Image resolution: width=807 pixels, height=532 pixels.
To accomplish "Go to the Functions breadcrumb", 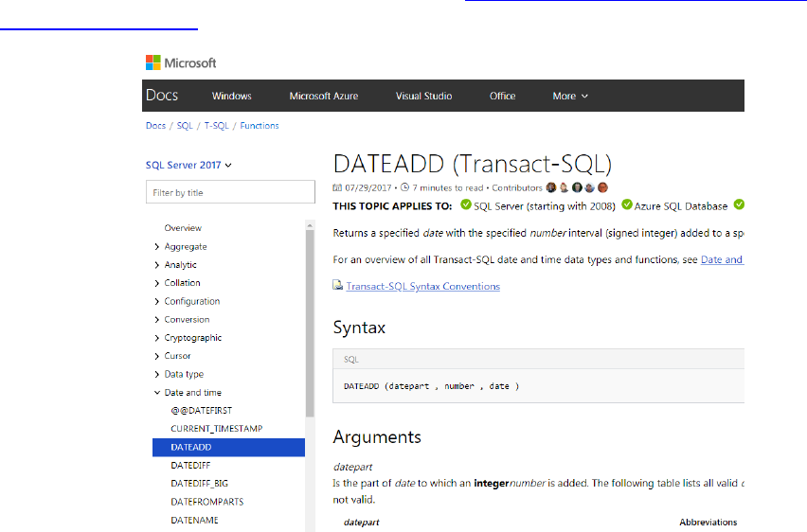I will [260, 126].
